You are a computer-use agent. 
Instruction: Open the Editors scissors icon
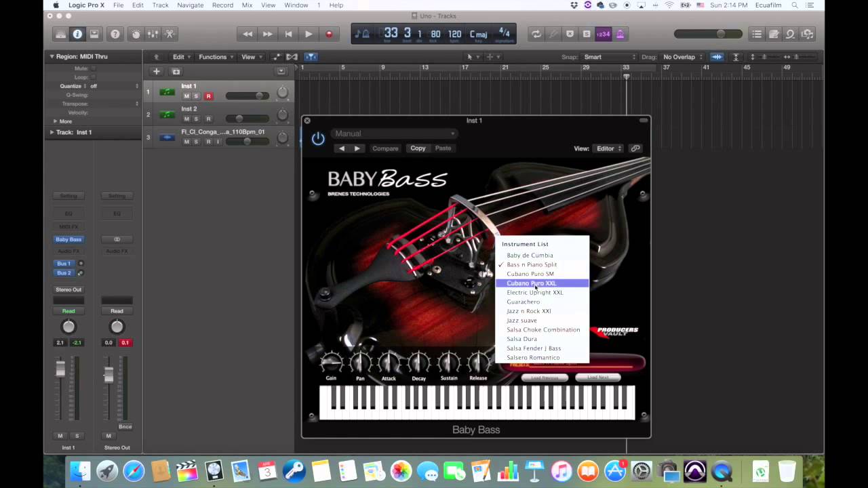pos(170,34)
